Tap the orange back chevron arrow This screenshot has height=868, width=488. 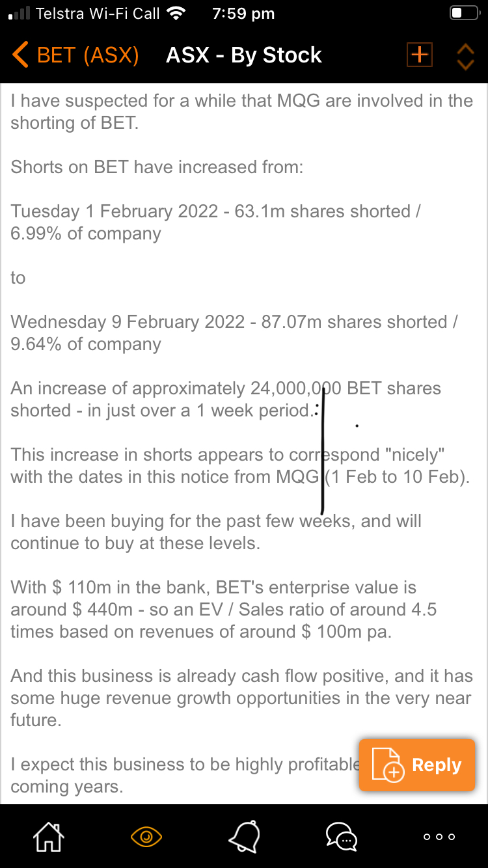(x=20, y=55)
